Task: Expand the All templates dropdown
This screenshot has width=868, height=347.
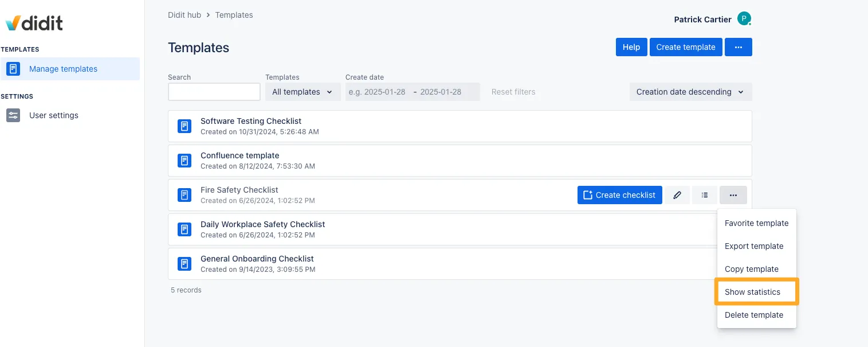Action: (x=303, y=92)
